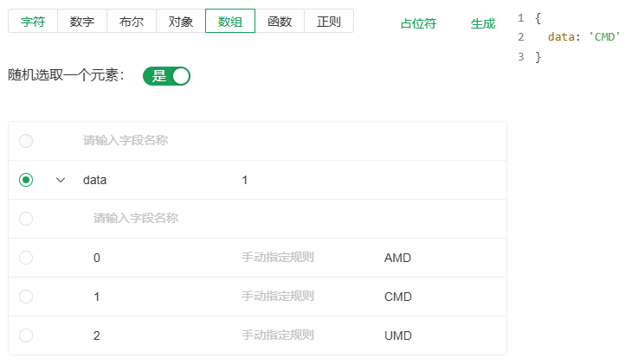Select radio button for element 2

(26, 335)
